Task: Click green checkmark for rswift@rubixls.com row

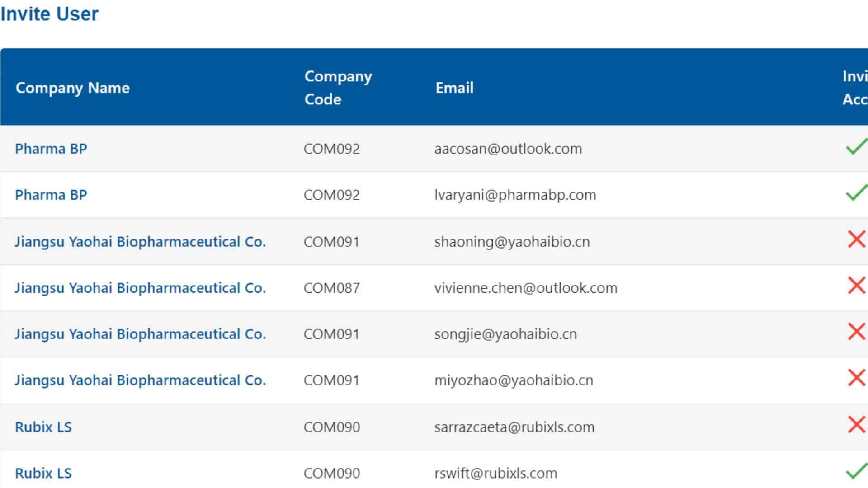Action: point(857,471)
